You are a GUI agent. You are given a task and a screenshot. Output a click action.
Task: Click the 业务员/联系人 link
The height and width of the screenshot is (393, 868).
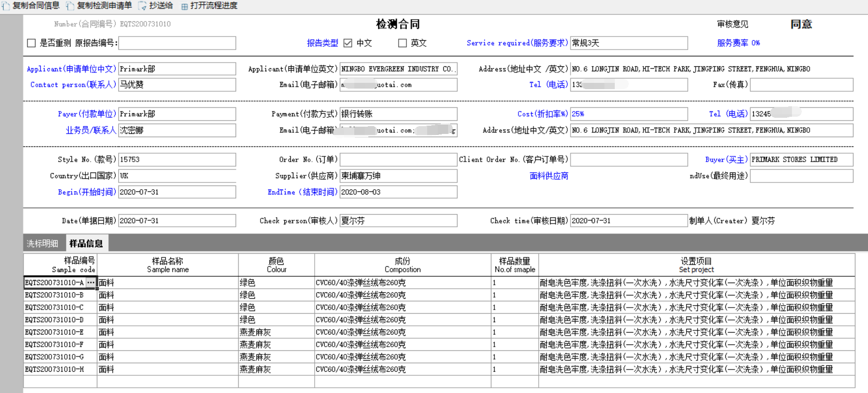coord(91,130)
